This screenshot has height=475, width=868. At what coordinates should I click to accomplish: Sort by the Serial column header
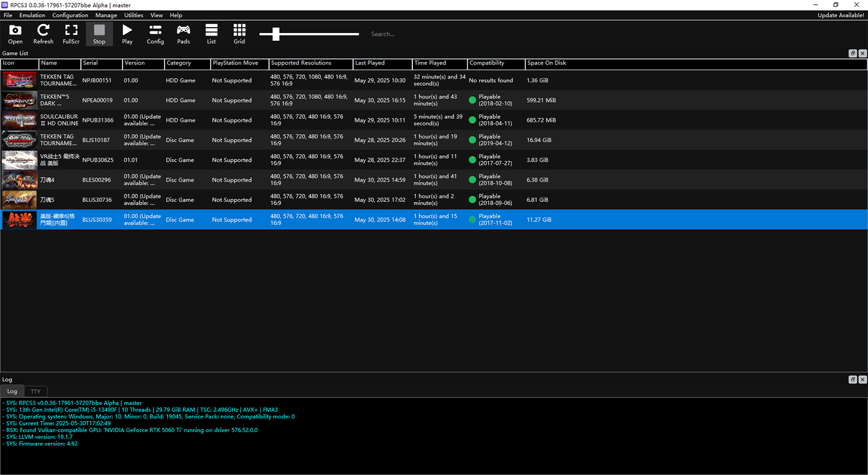click(x=101, y=64)
